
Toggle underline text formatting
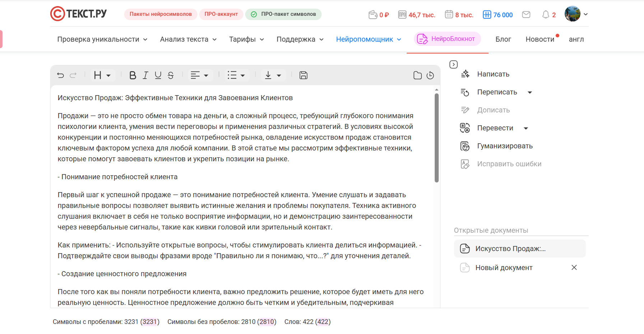[x=158, y=75]
